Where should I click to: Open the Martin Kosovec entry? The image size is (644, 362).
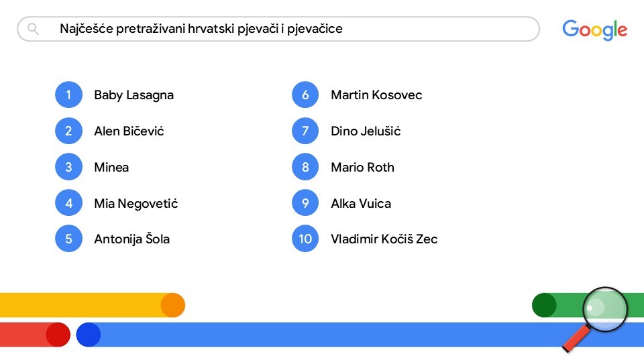click(376, 95)
